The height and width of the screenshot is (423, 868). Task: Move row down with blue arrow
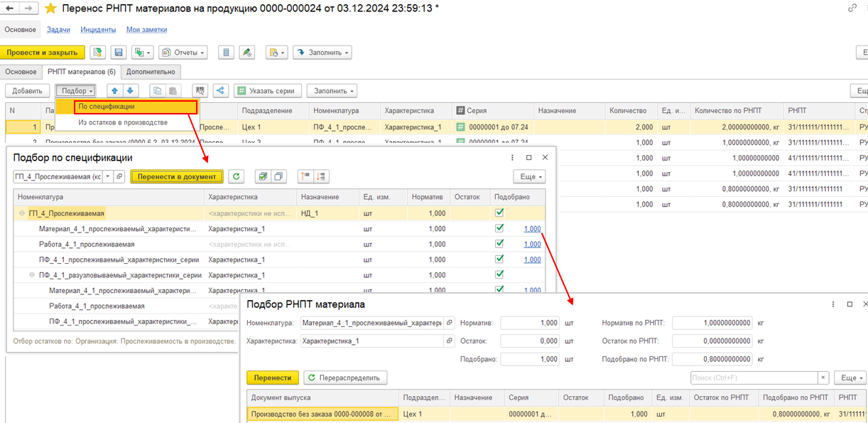coord(130,91)
